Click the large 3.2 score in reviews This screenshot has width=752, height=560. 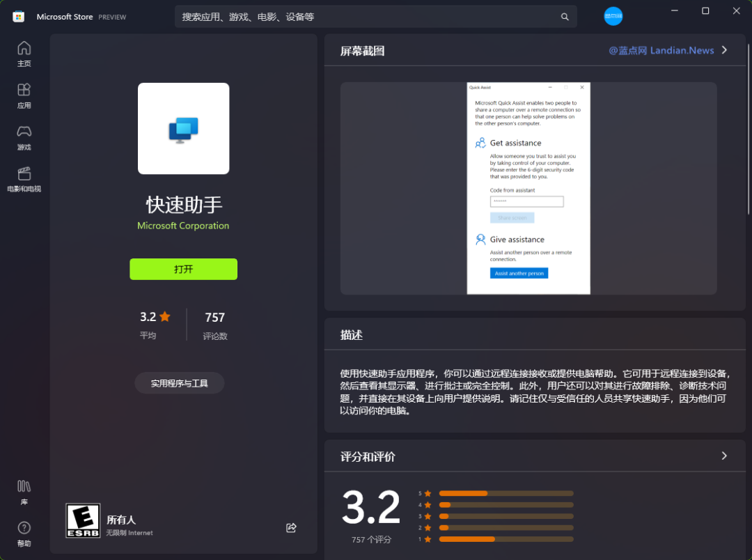[x=370, y=507]
